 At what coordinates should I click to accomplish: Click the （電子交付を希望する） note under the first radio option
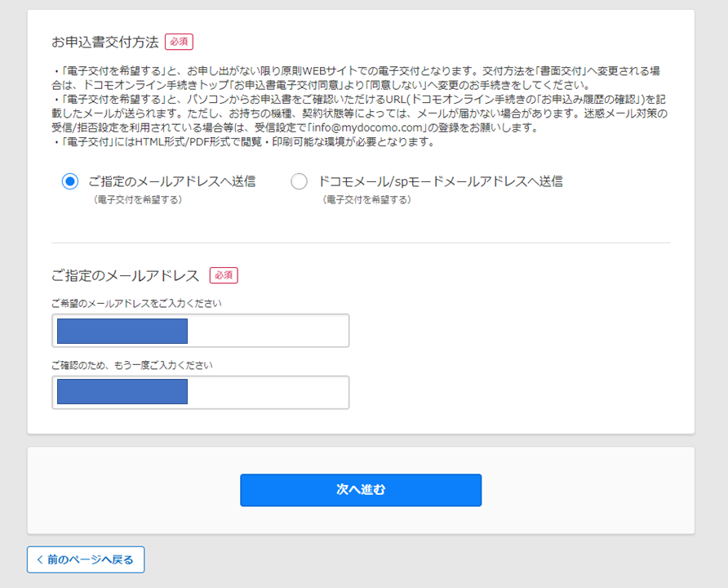point(138,200)
